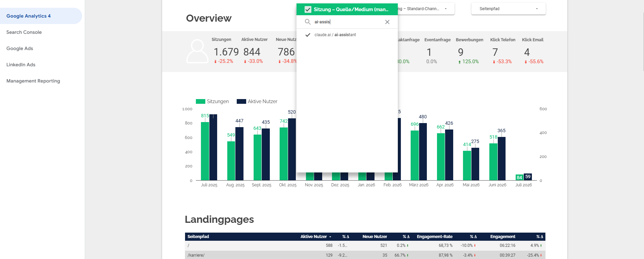Click the Klick Telefon value 7

pyautogui.click(x=495, y=52)
